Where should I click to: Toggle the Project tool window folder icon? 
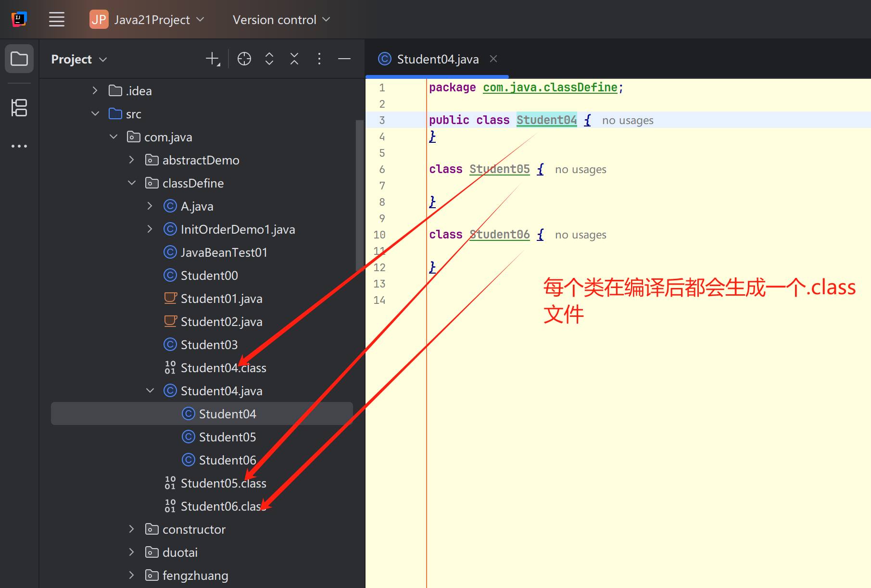(x=19, y=59)
